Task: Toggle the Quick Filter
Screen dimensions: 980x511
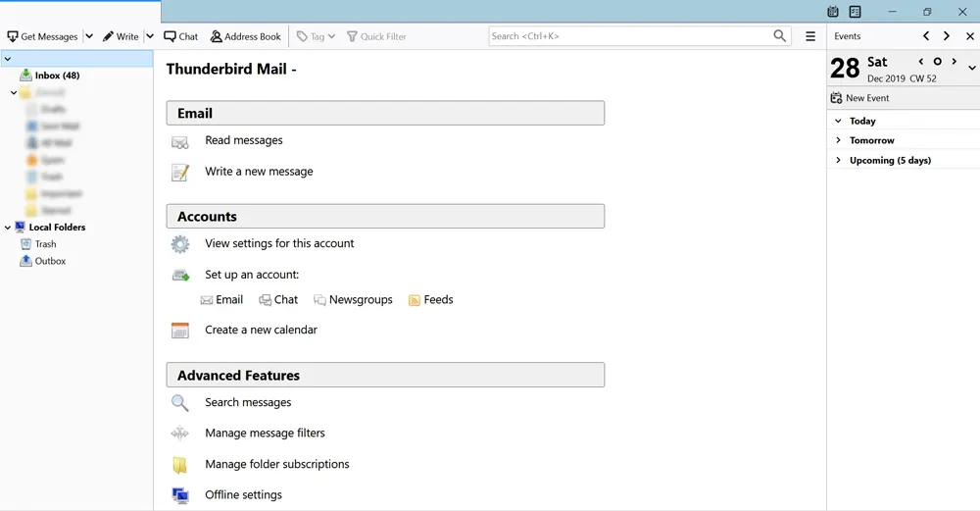Action: [x=376, y=36]
